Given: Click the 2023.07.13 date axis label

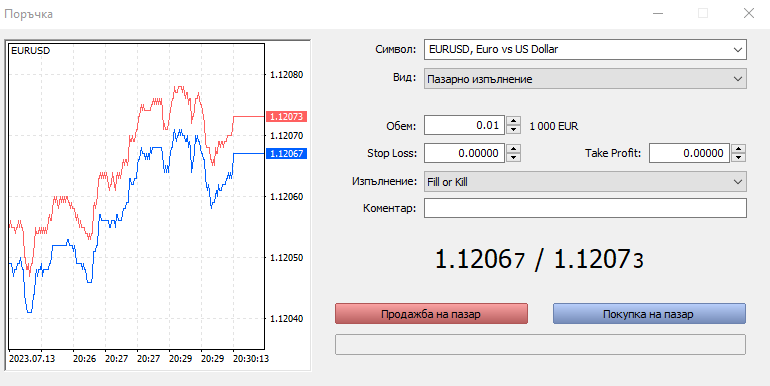Looking at the screenshot, I should click(32, 358).
